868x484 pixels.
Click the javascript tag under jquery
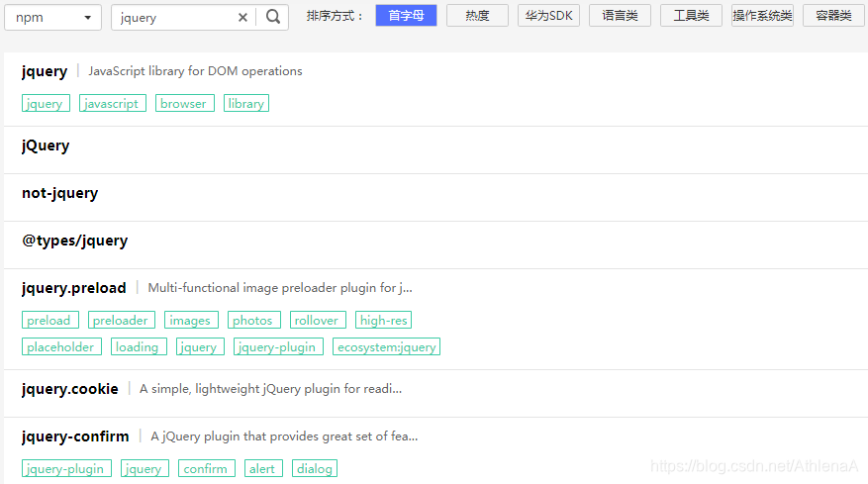[113, 104]
